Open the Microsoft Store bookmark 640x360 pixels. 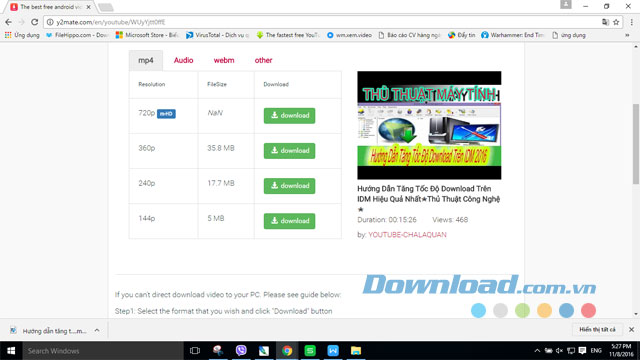147,35
